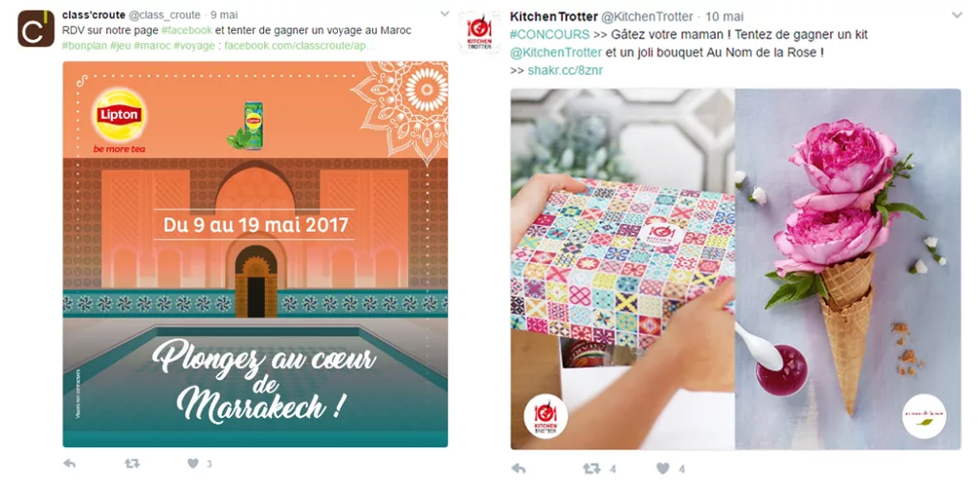980x492 pixels.
Task: Open the Lipton Marrakech image
Action: pos(255,254)
